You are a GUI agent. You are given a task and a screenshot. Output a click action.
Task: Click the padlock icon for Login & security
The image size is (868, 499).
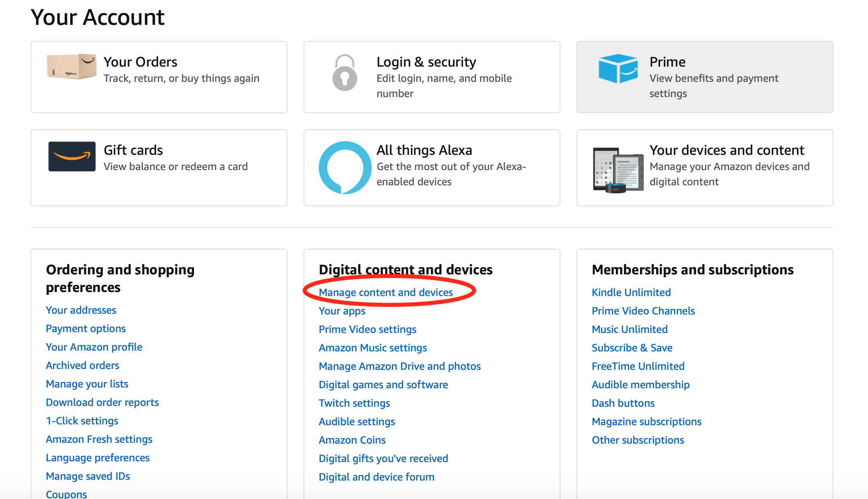345,73
